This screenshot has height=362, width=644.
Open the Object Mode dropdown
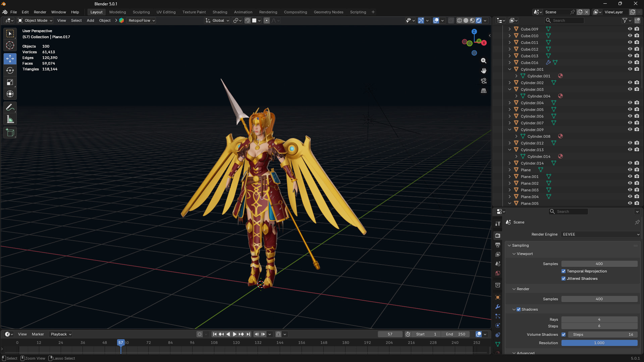(x=35, y=20)
